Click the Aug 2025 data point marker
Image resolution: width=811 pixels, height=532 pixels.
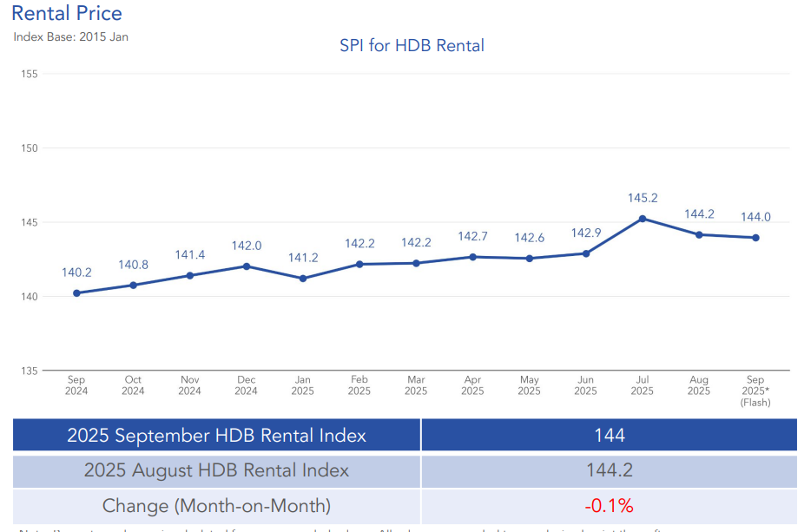[699, 234]
